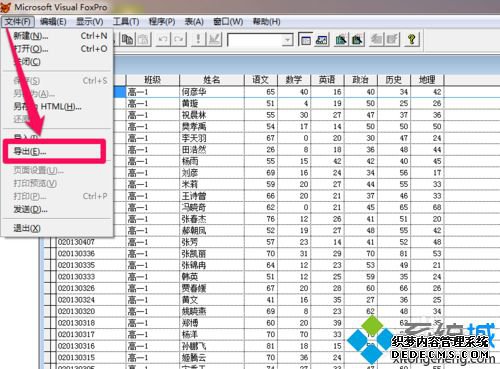The image size is (500, 369).
Task: Choose 另存为 HTML(H)... menu entry
Action: tap(57, 106)
